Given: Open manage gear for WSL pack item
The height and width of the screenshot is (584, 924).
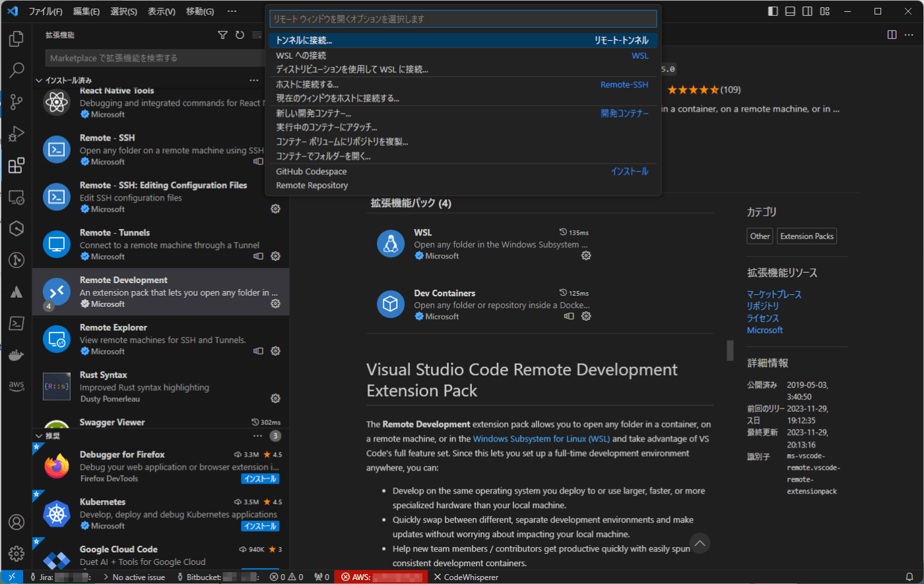Looking at the screenshot, I should coord(586,255).
